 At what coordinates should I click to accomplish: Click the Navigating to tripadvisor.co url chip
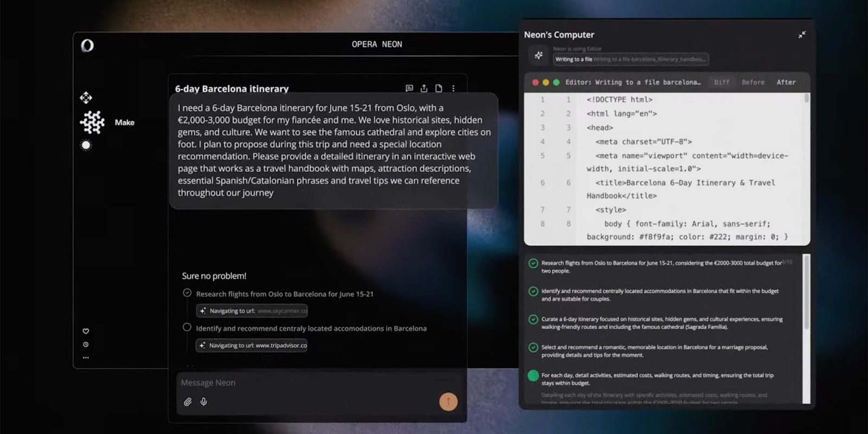pyautogui.click(x=252, y=346)
